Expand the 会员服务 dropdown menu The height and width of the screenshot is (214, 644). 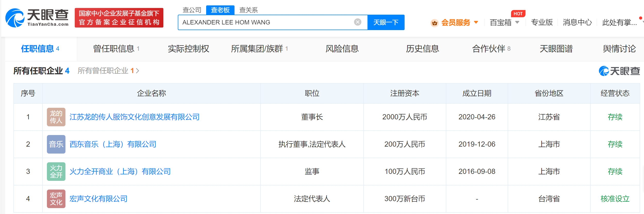(476, 22)
